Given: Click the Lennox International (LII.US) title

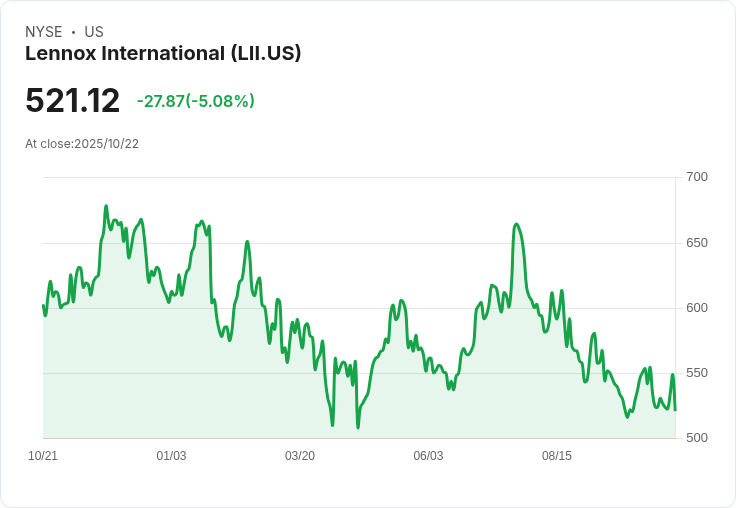Looking at the screenshot, I should coord(163,53).
